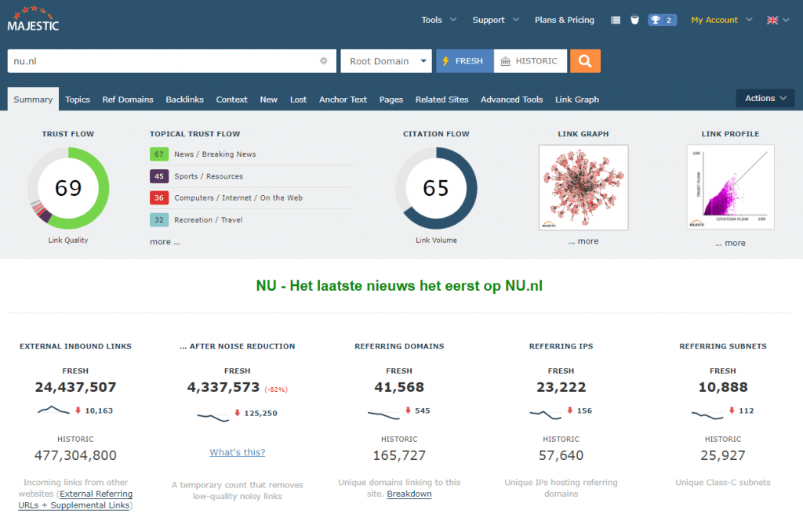The width and height of the screenshot is (803, 532).
Task: Expand the Actions dropdown
Action: point(765,98)
